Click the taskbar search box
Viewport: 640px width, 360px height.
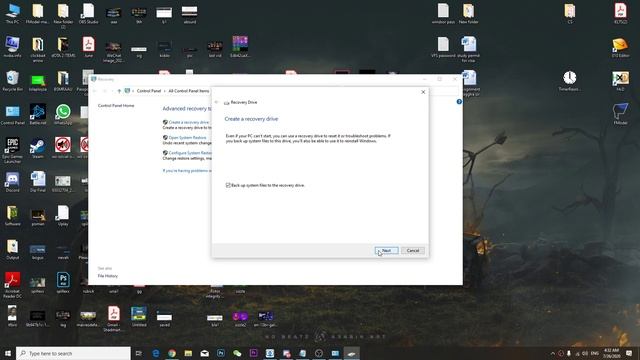pos(73,353)
